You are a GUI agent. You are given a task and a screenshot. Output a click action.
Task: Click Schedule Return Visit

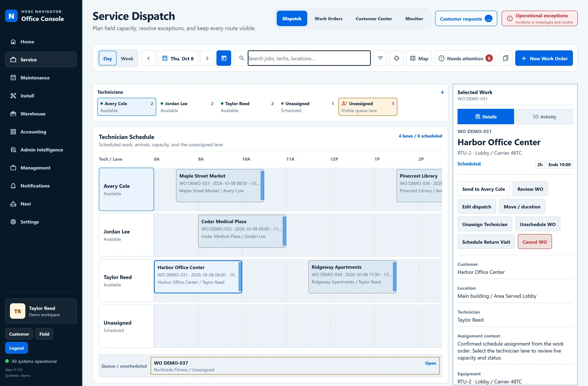click(x=486, y=242)
